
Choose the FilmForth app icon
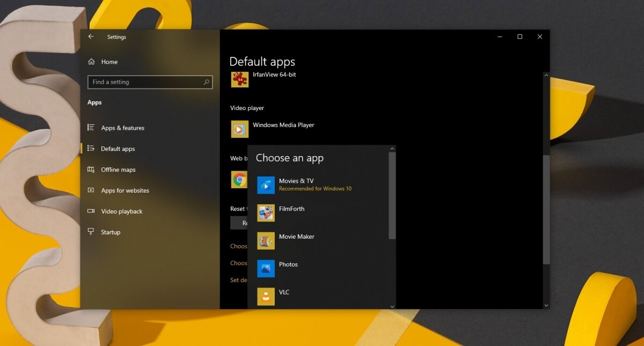(x=266, y=212)
